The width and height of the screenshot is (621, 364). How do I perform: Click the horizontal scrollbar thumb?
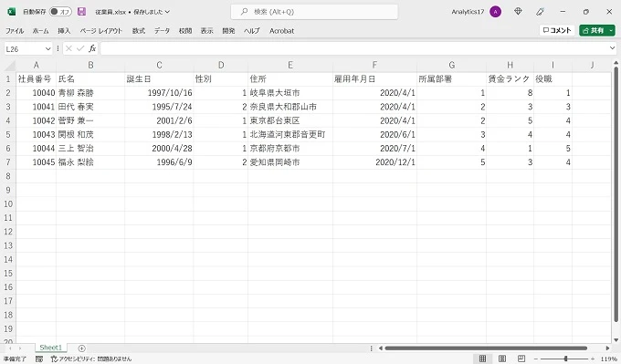coord(486,348)
